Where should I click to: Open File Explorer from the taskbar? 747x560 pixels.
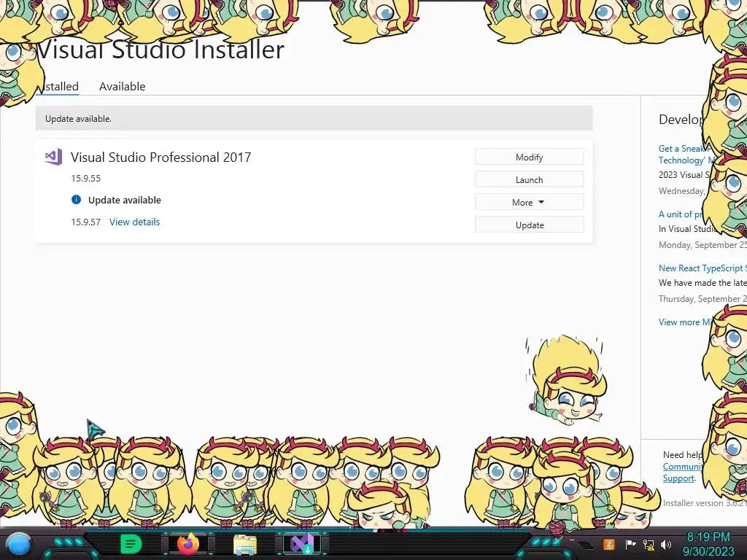pyautogui.click(x=245, y=544)
